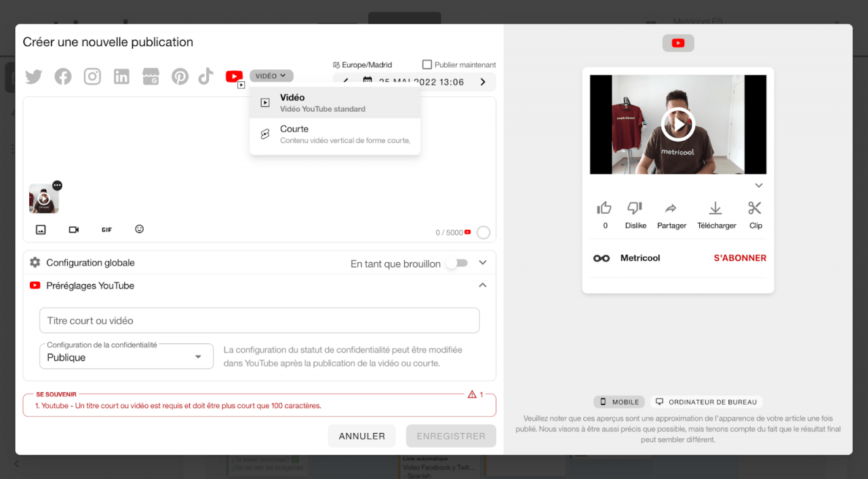868x479 pixels.
Task: Play the video in the YouTube preview
Action: point(677,124)
